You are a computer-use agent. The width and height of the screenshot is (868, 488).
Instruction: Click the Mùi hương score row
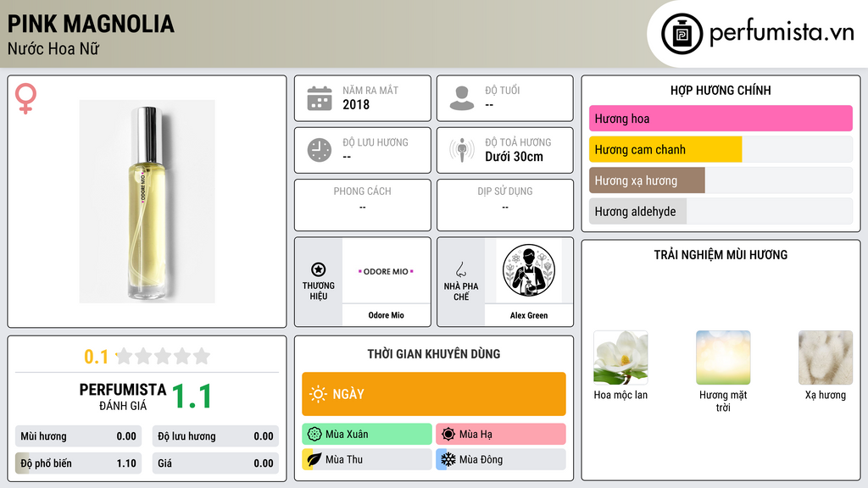[x=78, y=436]
